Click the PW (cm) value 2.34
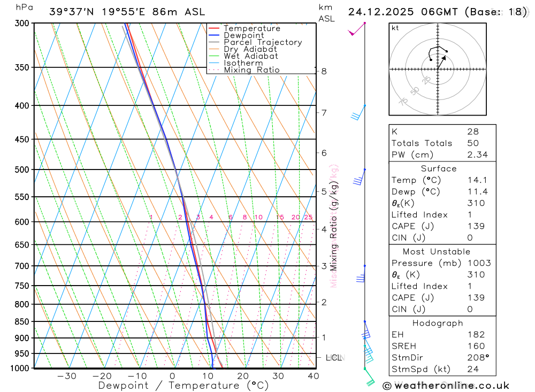The image size is (535, 392). [477, 155]
